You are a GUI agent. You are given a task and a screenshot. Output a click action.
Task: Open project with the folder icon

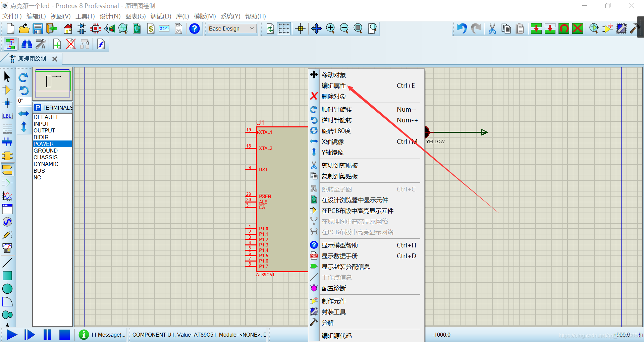pyautogui.click(x=24, y=28)
